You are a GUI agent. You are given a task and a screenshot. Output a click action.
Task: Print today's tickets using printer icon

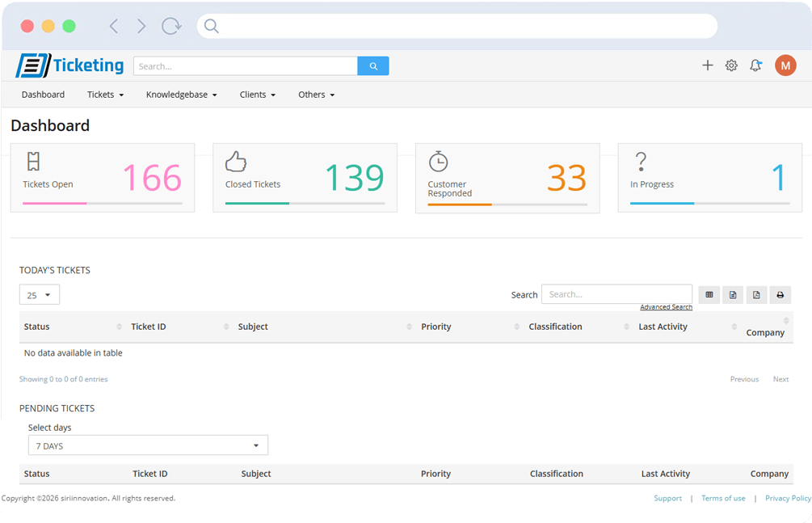(x=780, y=295)
